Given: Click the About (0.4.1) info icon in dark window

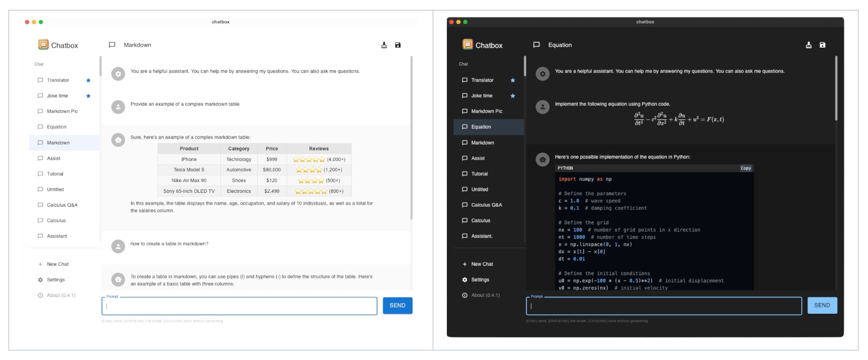Looking at the screenshot, I should [465, 295].
